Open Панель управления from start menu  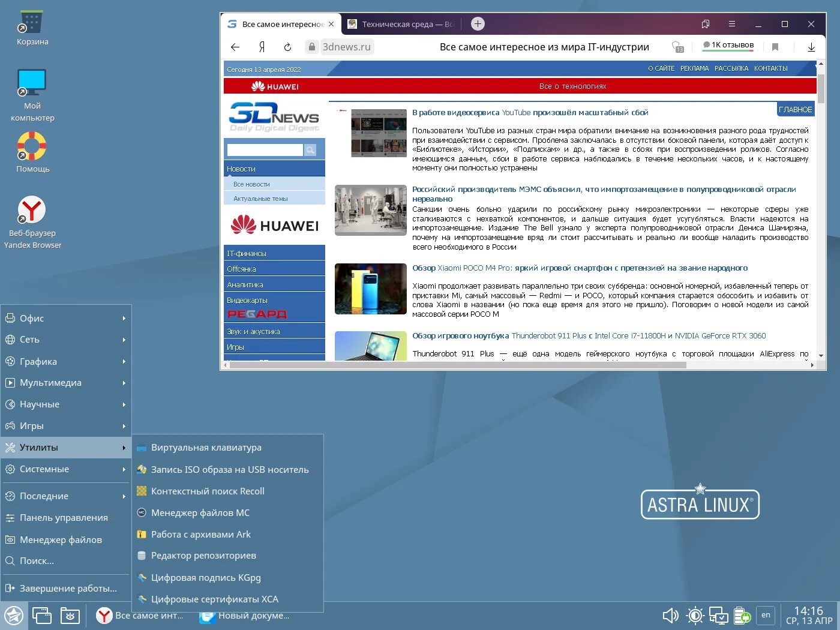click(x=66, y=518)
